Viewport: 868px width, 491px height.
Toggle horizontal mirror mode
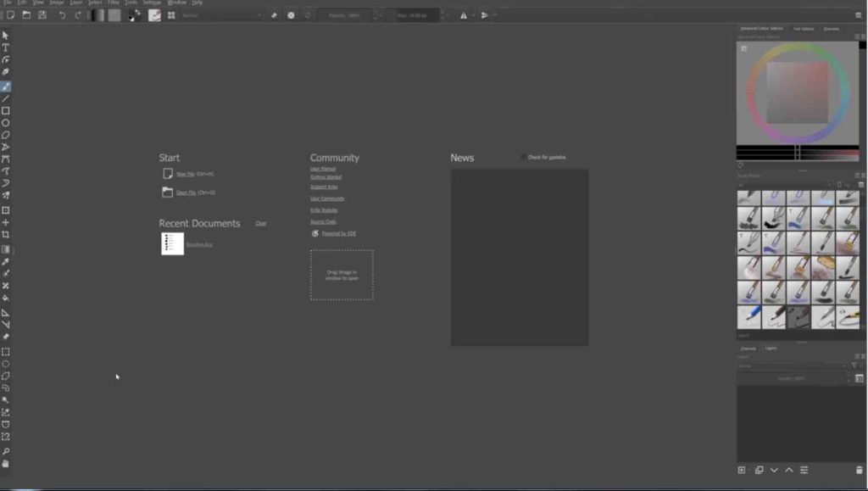tap(464, 15)
